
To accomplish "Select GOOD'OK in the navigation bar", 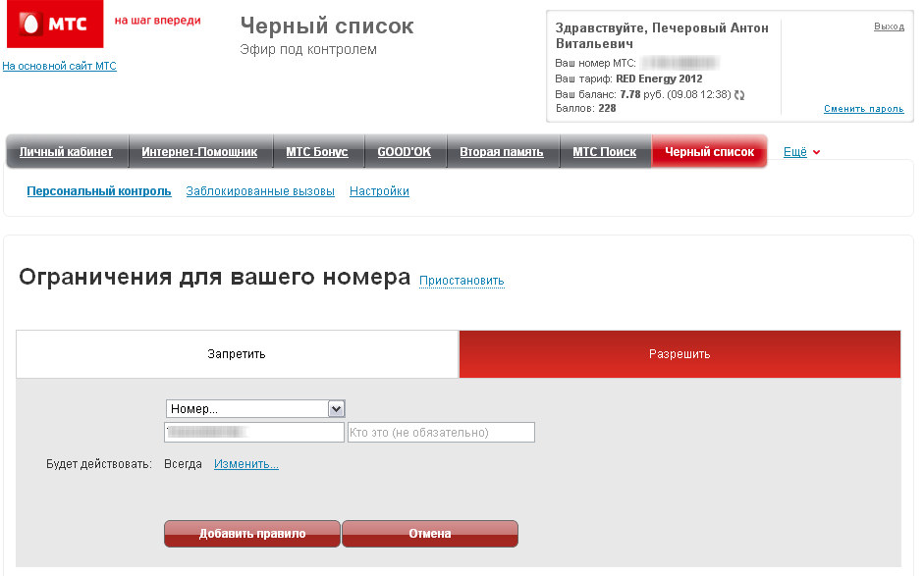I will pos(404,152).
